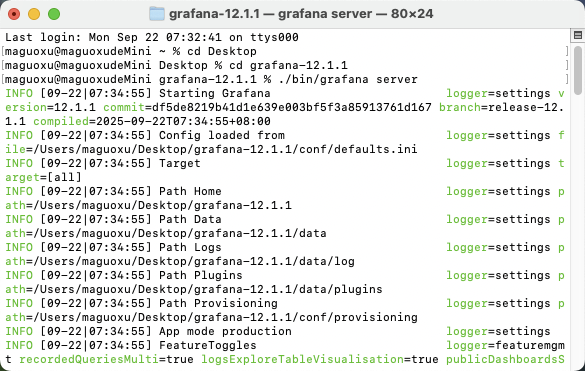Click the './bin/grafana server' command
The image size is (585, 371).
point(348,79)
